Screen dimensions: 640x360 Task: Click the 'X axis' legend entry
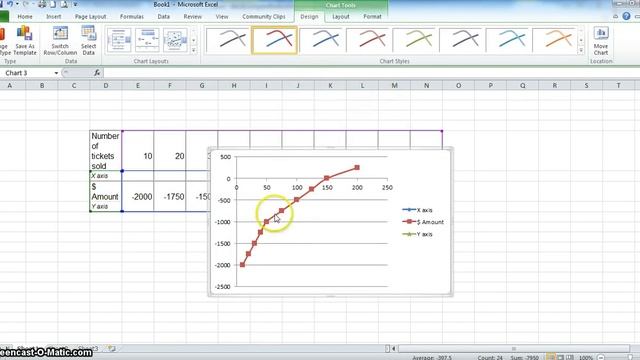coord(417,210)
